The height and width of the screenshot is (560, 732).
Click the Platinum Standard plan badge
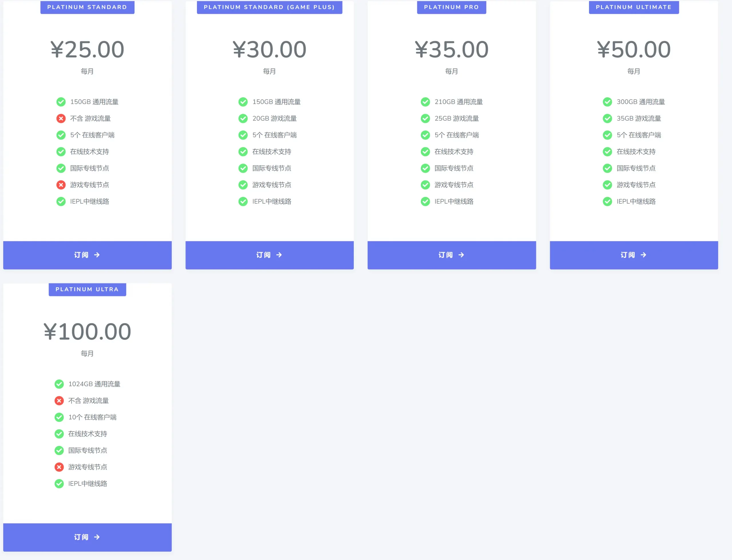coord(87,7)
